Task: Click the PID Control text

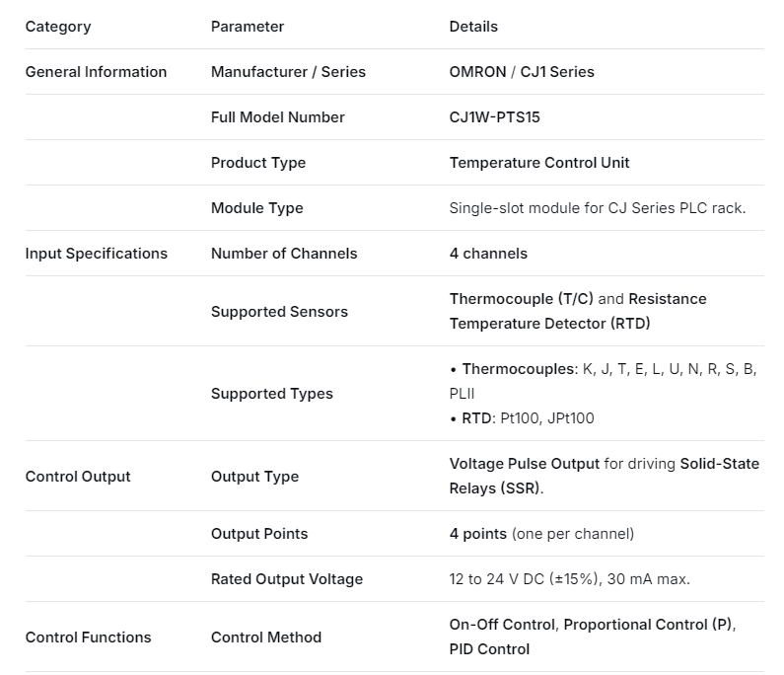Action: [489, 649]
